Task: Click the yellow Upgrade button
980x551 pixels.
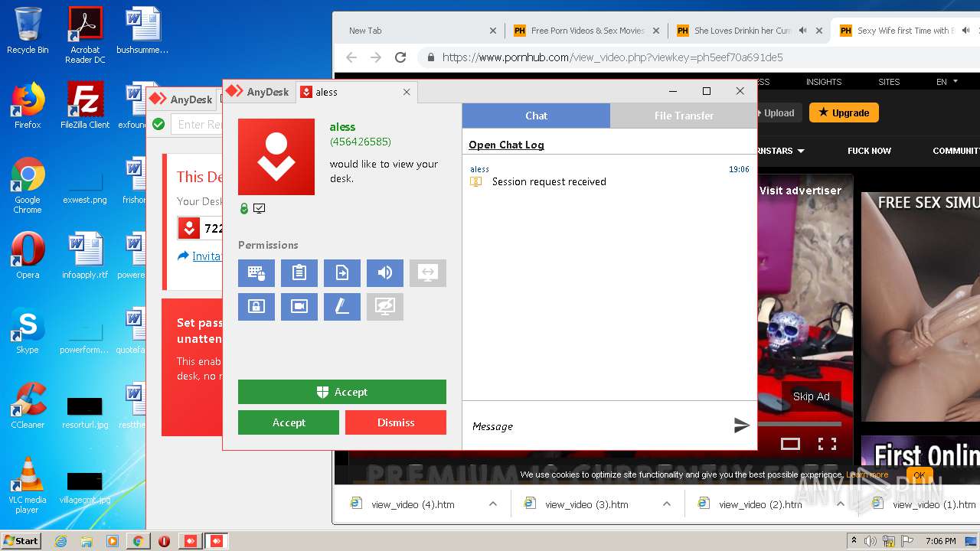Action: pyautogui.click(x=844, y=112)
